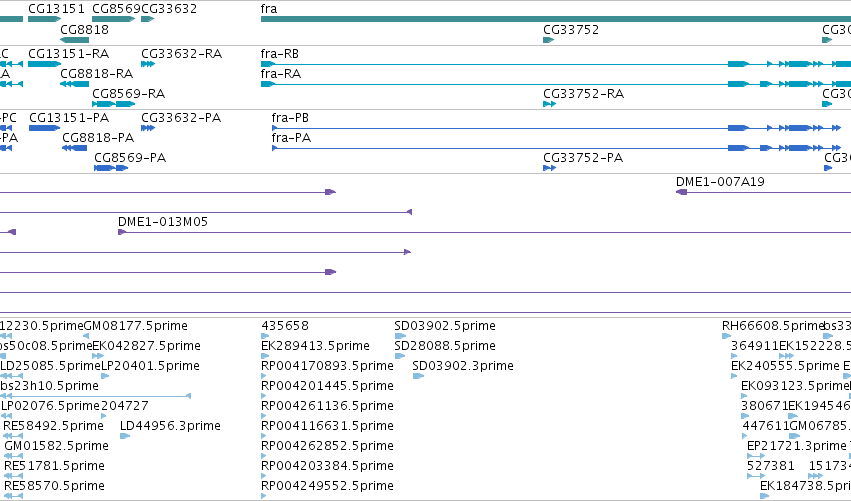Click the SD03902.5prime EST arrow
851x501 pixels.
[x=400, y=336]
